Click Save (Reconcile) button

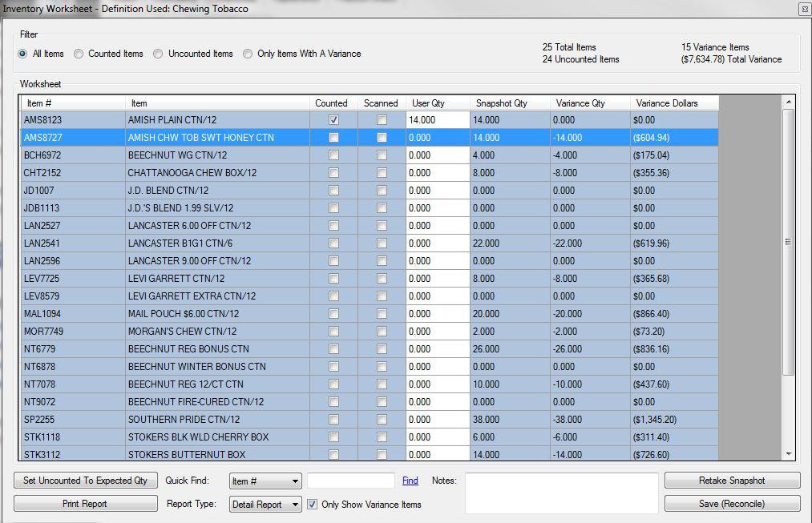732,504
